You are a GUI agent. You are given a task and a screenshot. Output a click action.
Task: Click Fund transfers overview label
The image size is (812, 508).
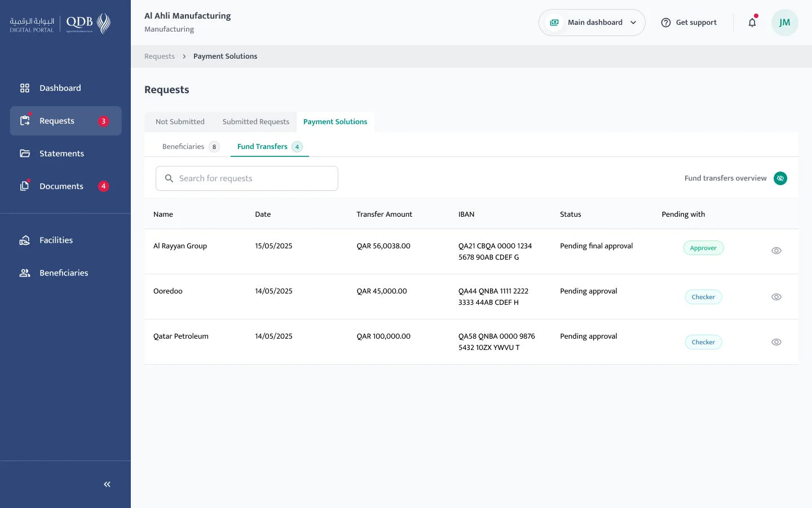(x=725, y=178)
